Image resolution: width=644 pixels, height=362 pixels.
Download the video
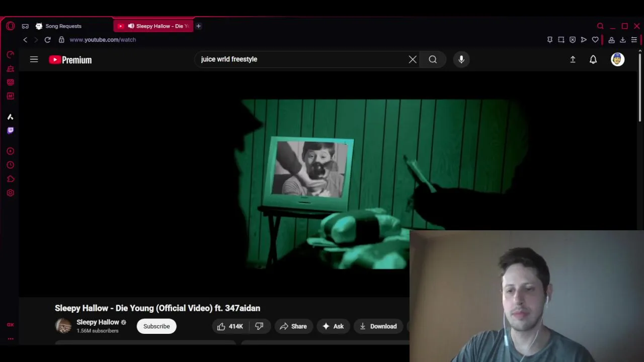pos(378,326)
